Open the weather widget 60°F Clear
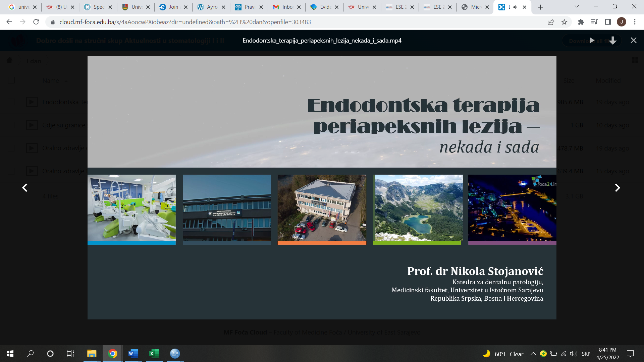 503,354
